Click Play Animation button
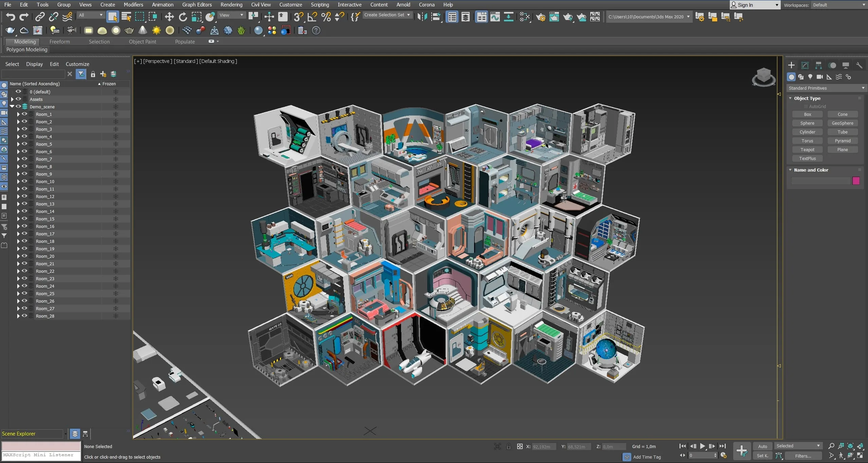The width and height of the screenshot is (868, 463). tap(703, 446)
